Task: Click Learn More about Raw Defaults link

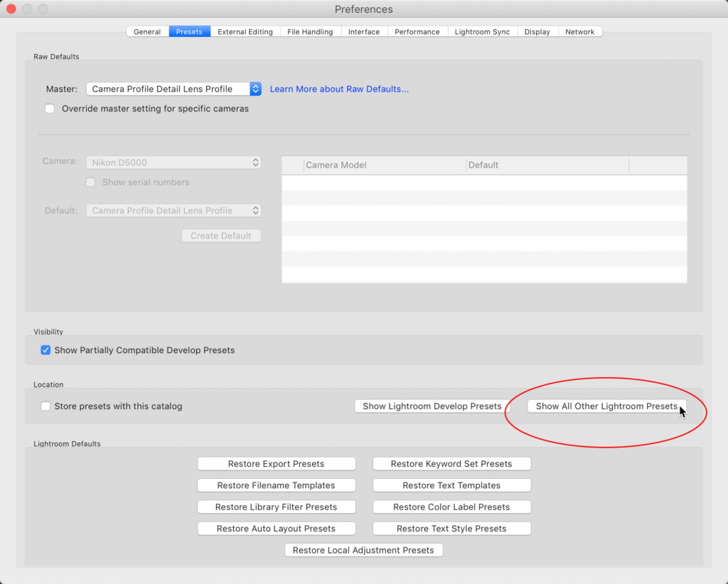Action: click(339, 89)
